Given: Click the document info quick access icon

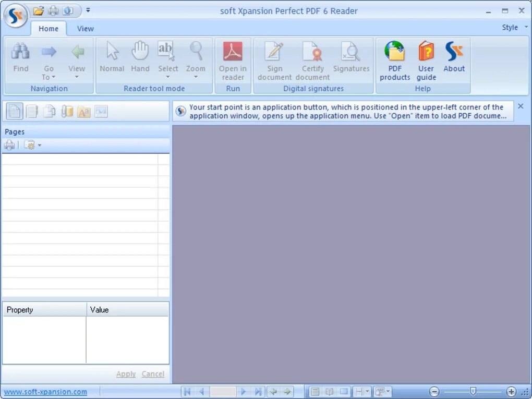Looking at the screenshot, I should pyautogui.click(x=68, y=11).
